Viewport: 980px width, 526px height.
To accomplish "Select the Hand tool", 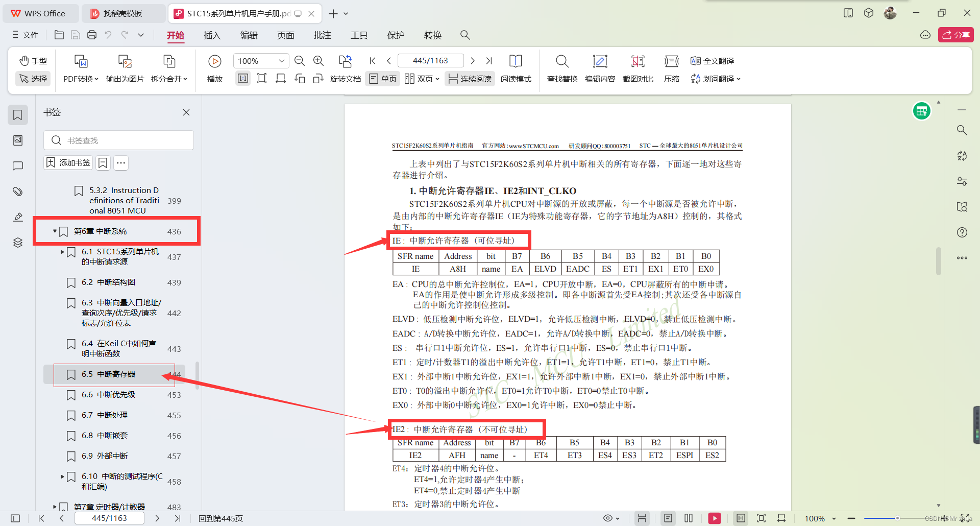I will (x=33, y=61).
